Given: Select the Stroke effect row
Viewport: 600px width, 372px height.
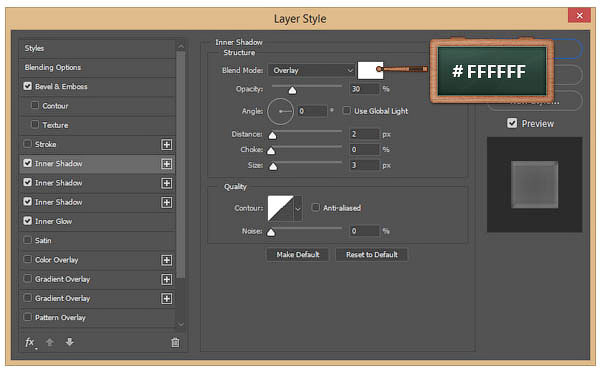Looking at the screenshot, I should click(97, 145).
